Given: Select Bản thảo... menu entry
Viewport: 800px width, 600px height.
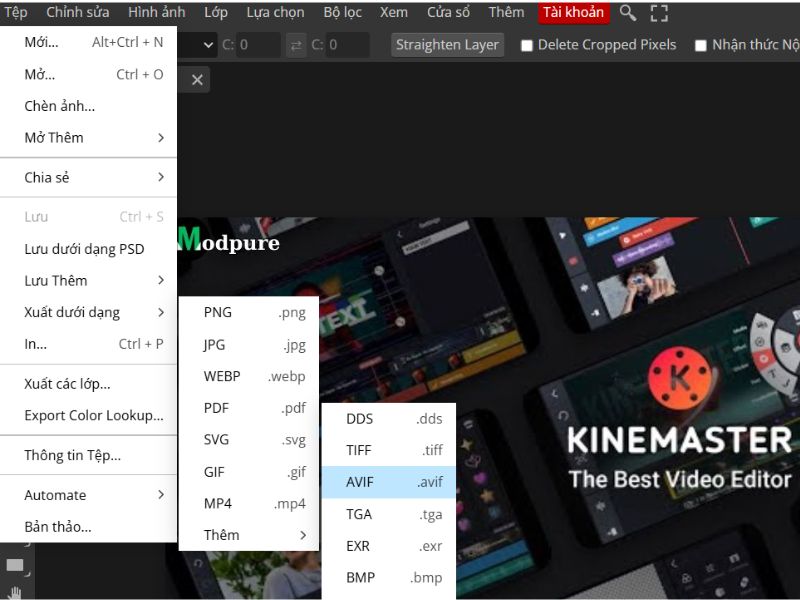Looking at the screenshot, I should pyautogui.click(x=88, y=527).
